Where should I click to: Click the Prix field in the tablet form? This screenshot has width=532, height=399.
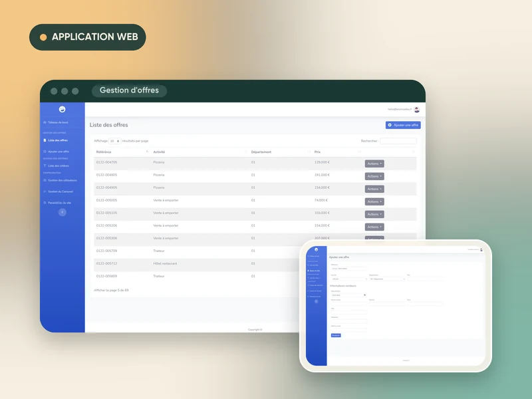coord(426,279)
